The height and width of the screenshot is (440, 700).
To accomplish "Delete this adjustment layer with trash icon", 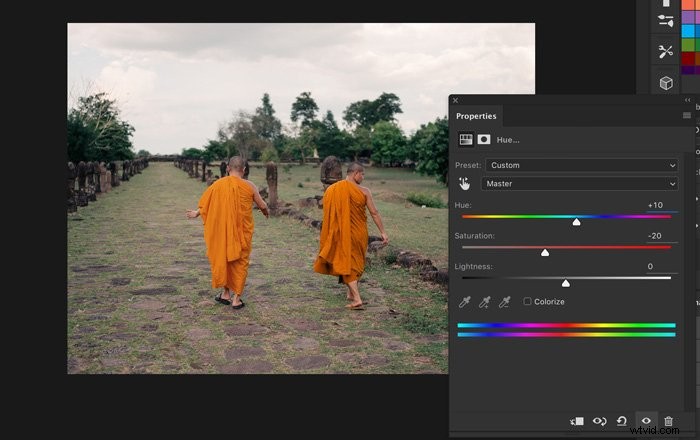I will (668, 421).
